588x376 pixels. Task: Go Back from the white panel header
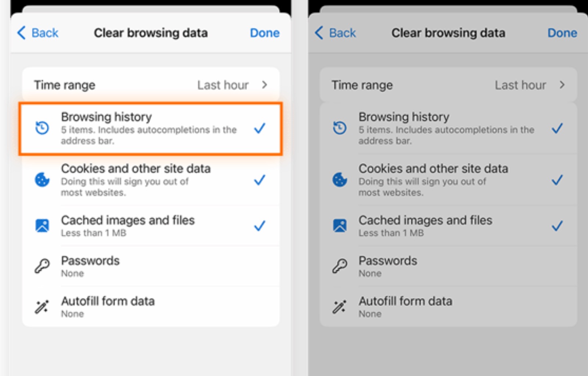pyautogui.click(x=38, y=33)
